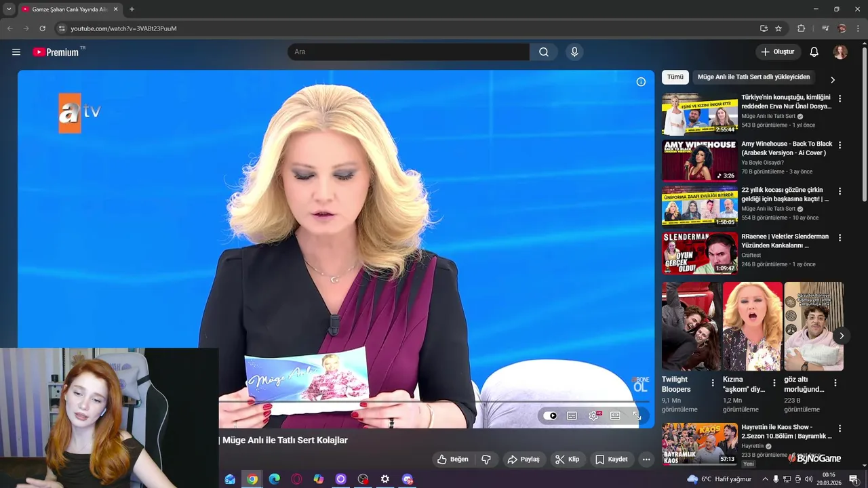Show hidden system tray icons
This screenshot has height=488, width=868.
766,479
